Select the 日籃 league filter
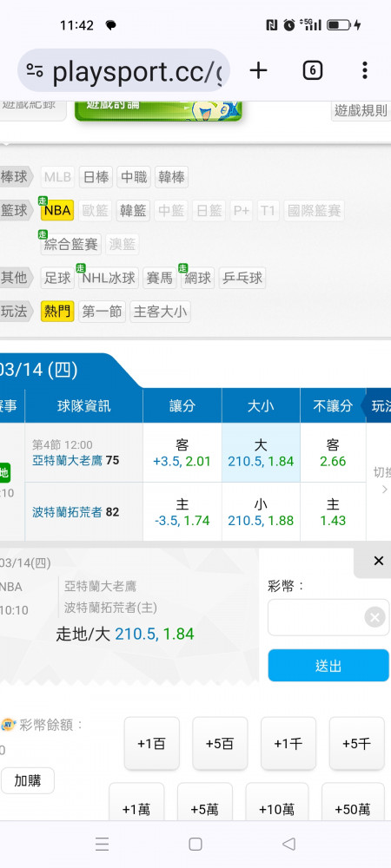Screen dimensions: 391x868 [x=209, y=211]
